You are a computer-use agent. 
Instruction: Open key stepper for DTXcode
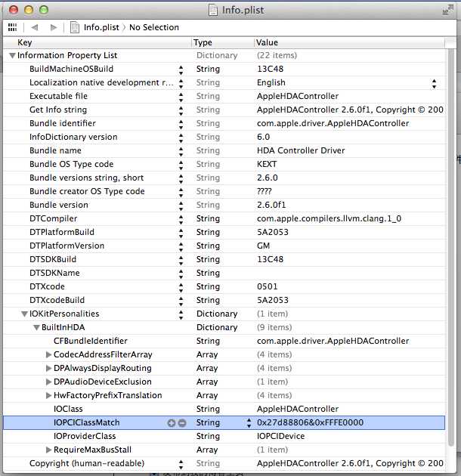(181, 288)
